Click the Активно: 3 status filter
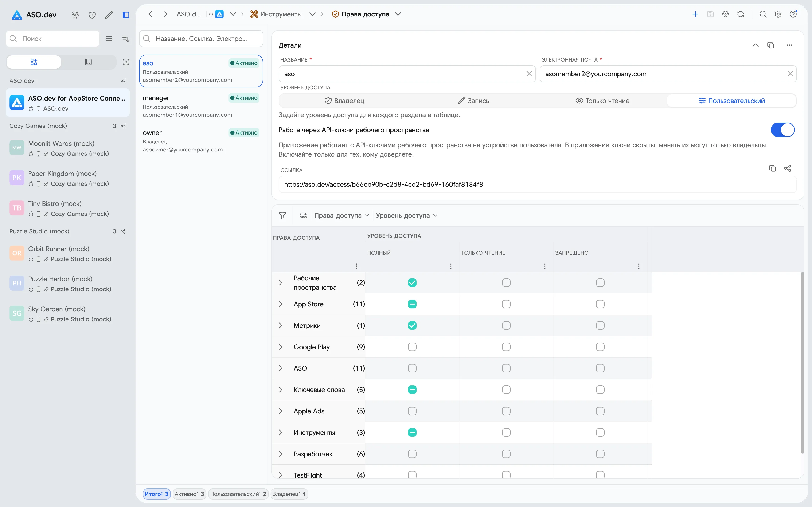The image size is (812, 507). (189, 494)
